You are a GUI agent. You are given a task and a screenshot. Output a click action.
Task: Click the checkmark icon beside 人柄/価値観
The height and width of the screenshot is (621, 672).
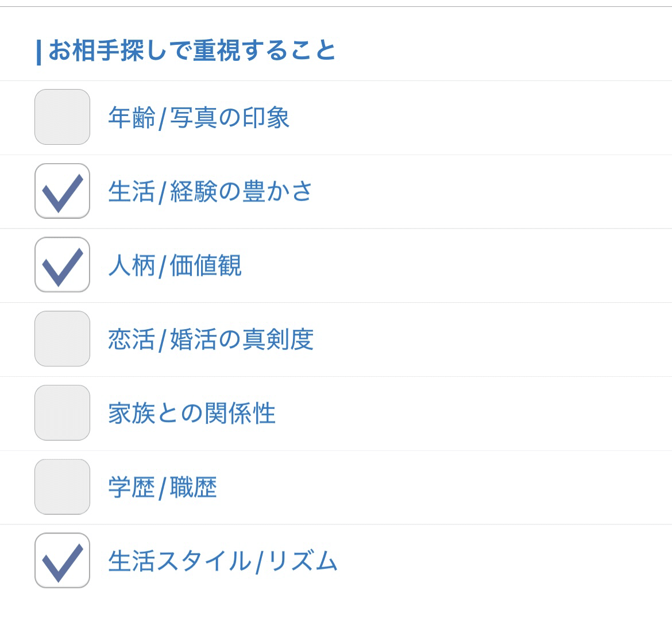click(x=62, y=266)
